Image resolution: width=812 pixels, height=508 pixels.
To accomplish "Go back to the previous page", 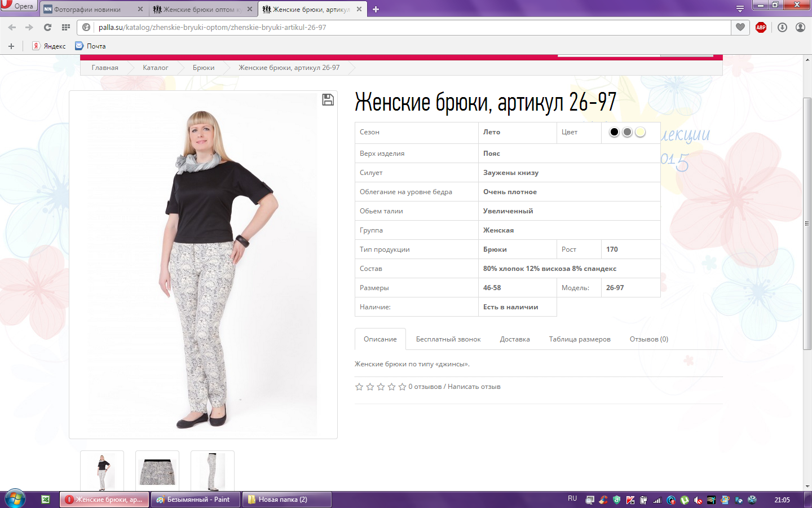I will 12,27.
